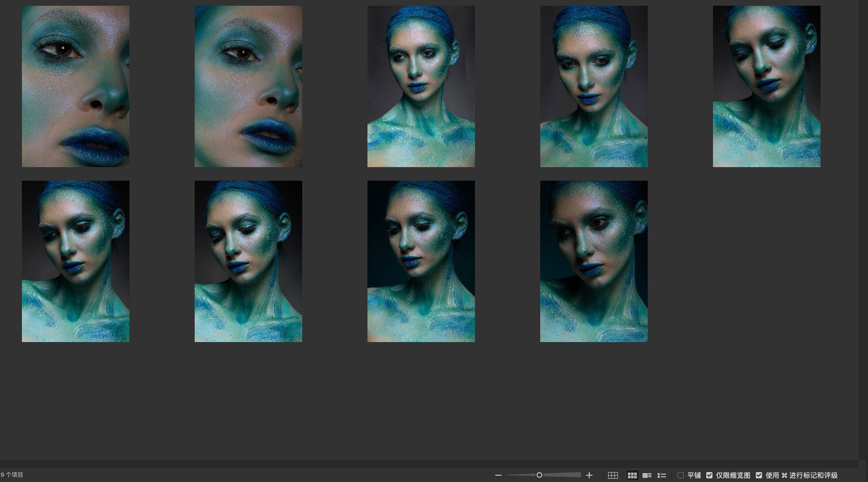Click the minus icon to shrink thumbnails
The width and height of the screenshot is (868, 482).
pos(498,475)
